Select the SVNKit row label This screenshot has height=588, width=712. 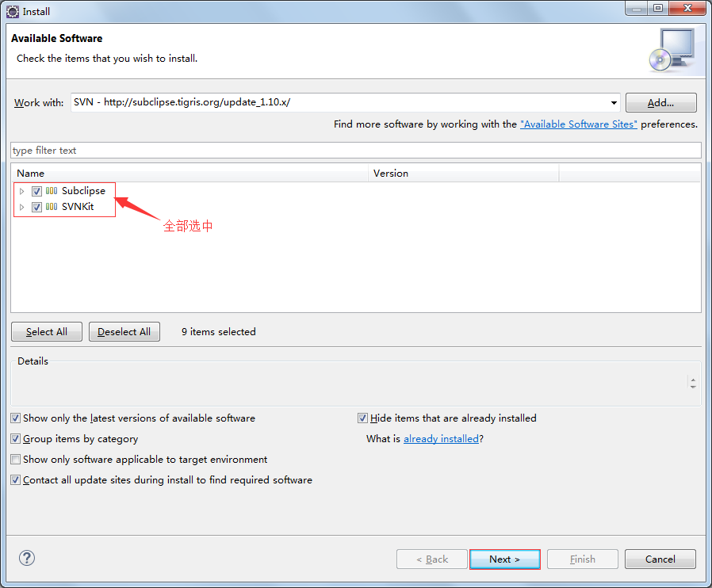78,207
